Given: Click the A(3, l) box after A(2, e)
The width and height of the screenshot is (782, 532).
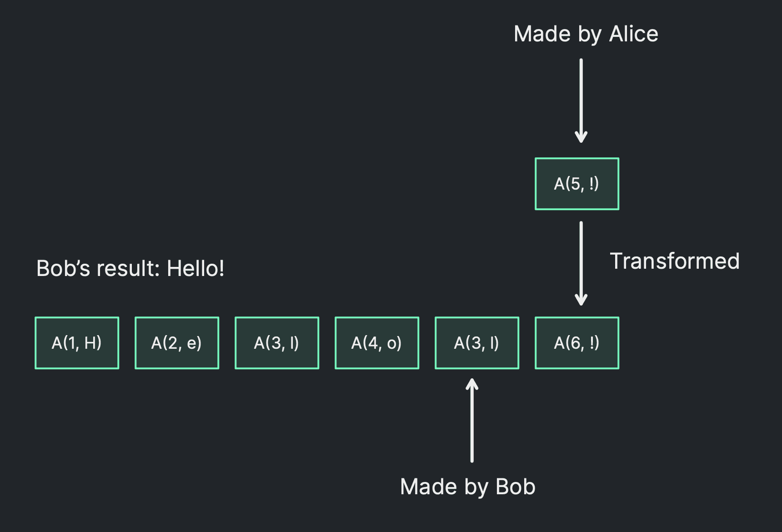Looking at the screenshot, I should point(277,343).
